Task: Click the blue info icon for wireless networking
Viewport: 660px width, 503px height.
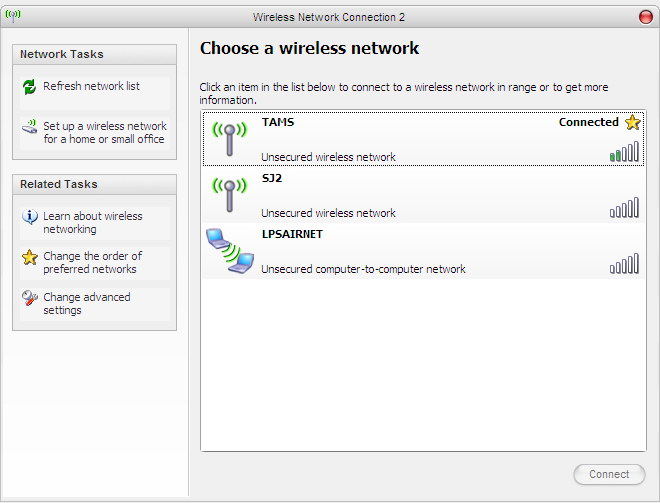Action: (30, 217)
